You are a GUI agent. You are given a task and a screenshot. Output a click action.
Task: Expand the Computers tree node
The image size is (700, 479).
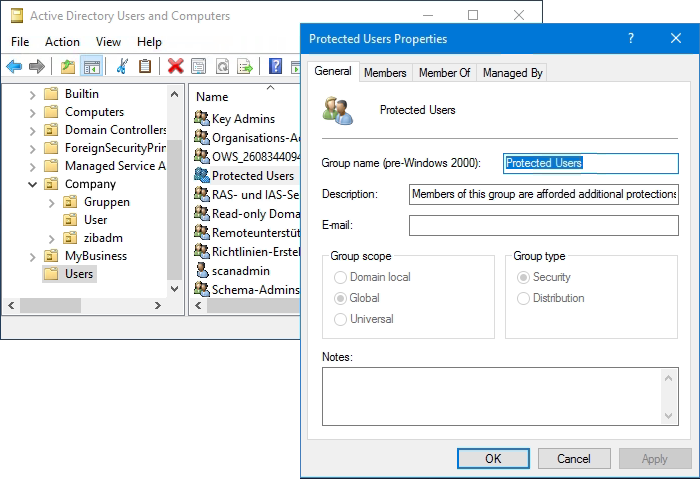click(x=32, y=112)
